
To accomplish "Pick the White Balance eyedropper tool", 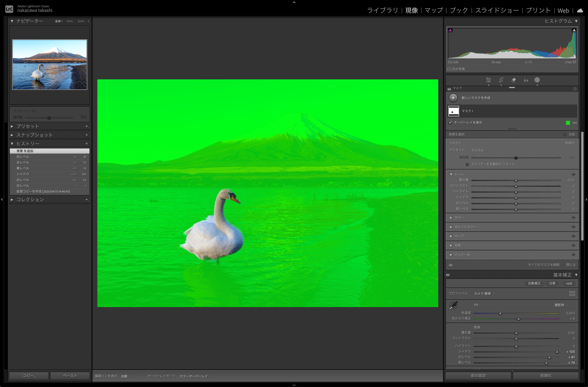I will 453,306.
